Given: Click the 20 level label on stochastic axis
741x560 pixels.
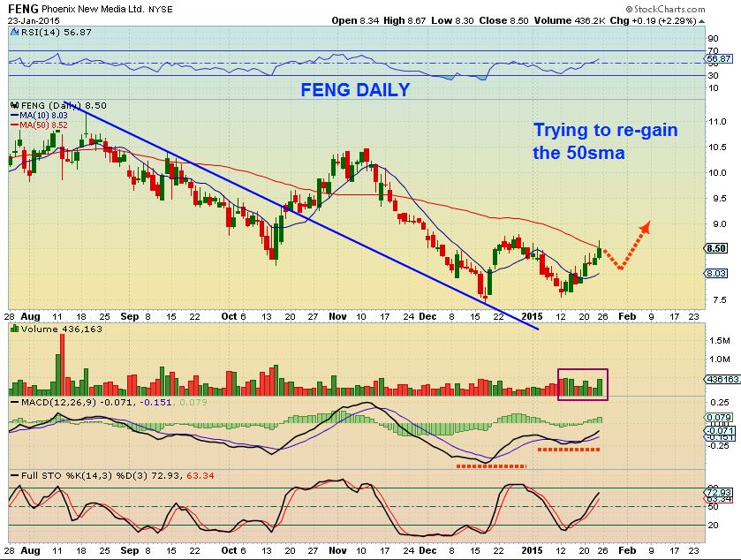Looking at the screenshot, I should [713, 525].
